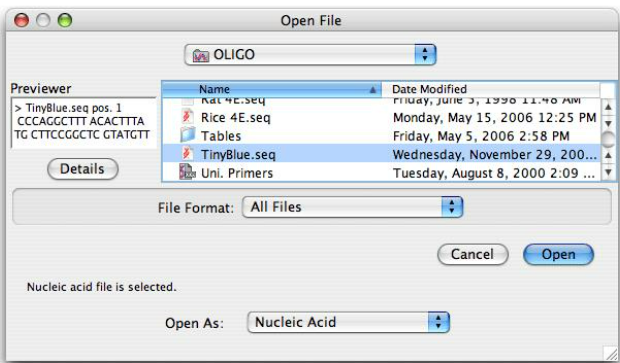Viewport: 620px width, 363px height.
Task: Click the TinyBlue.seq sequence file icon
Action: coord(187,154)
